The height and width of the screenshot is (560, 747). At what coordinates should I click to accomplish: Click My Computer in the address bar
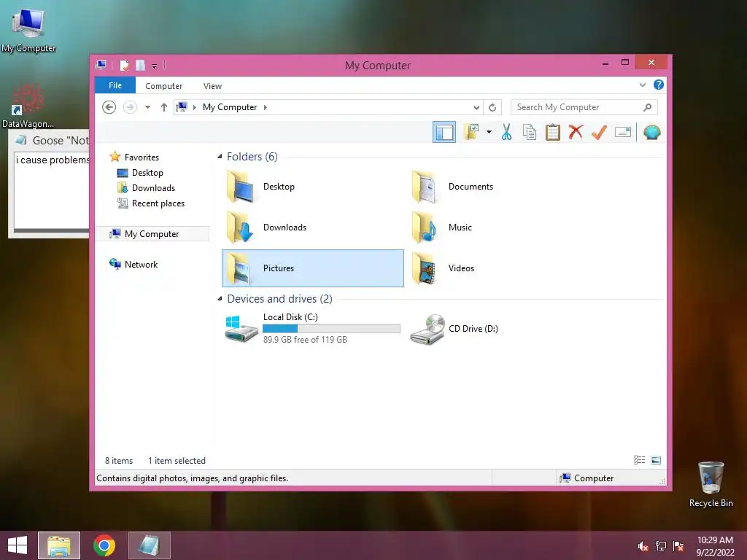click(x=230, y=107)
